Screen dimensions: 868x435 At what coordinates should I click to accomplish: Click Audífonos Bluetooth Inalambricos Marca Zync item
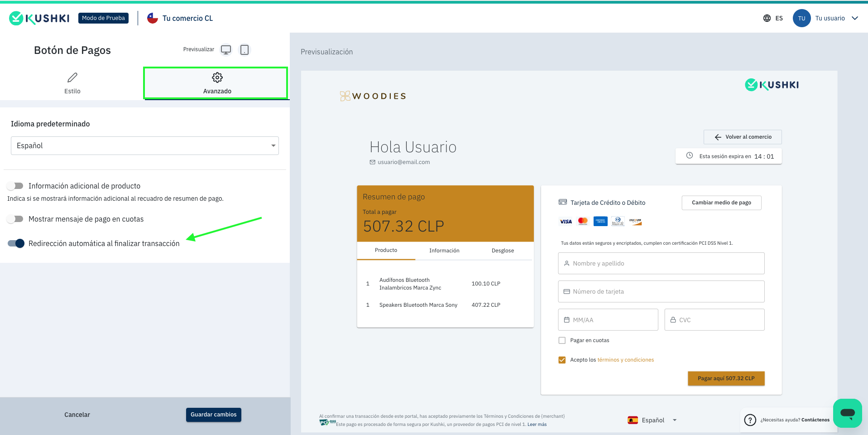[x=410, y=284]
